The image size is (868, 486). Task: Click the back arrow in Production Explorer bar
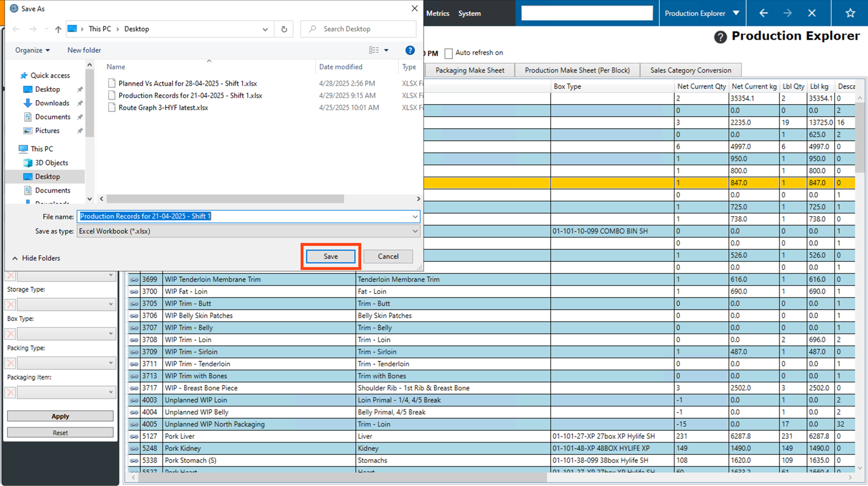coord(763,13)
